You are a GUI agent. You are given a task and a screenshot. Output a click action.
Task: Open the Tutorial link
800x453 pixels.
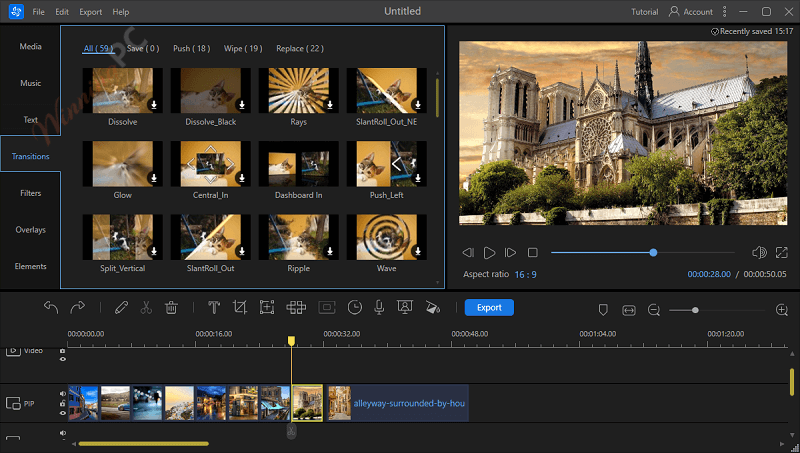[x=644, y=12]
